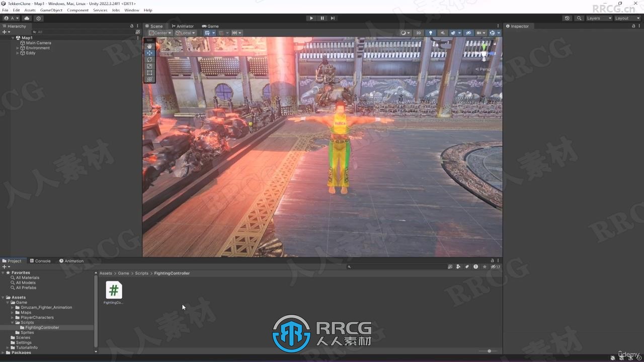This screenshot has height=362, width=644.
Task: Collapse the Map1 scene in Hierarchy
Action: click(x=13, y=38)
